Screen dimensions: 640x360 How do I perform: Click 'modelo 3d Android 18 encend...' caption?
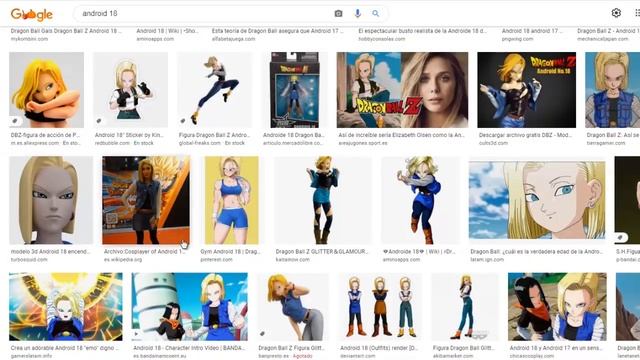tap(51, 252)
